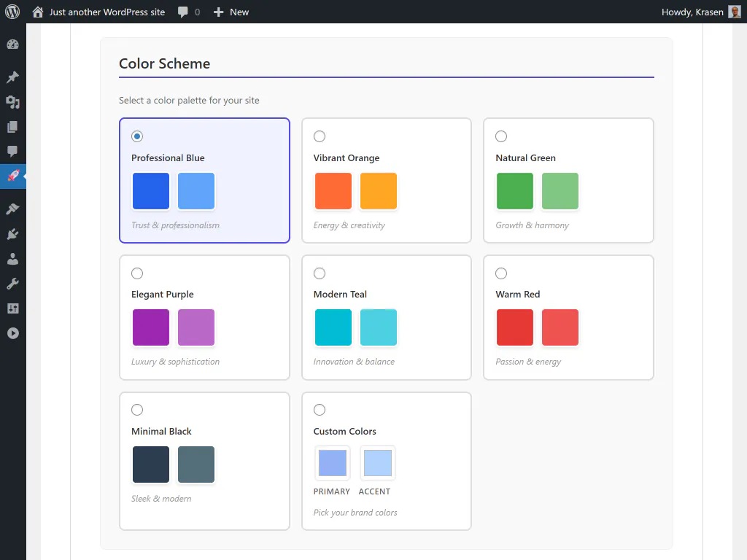Click the slate gray Minimal Black swatch
The width and height of the screenshot is (747, 560).
tap(196, 464)
